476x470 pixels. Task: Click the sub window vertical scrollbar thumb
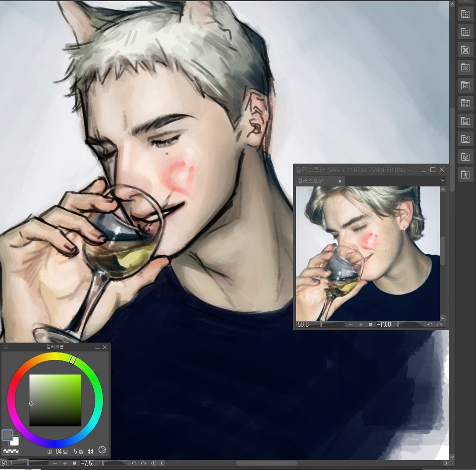[x=443, y=250]
